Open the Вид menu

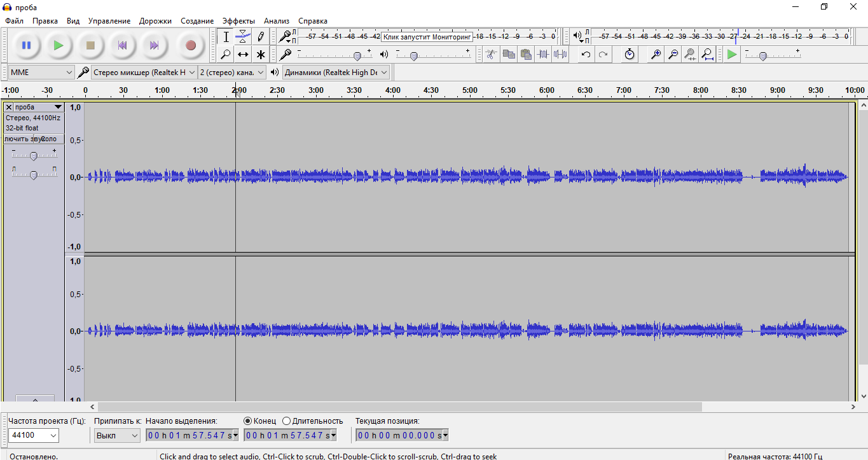tap(73, 21)
